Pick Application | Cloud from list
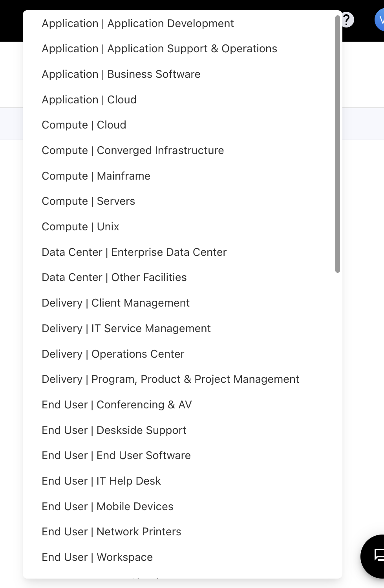 point(89,100)
